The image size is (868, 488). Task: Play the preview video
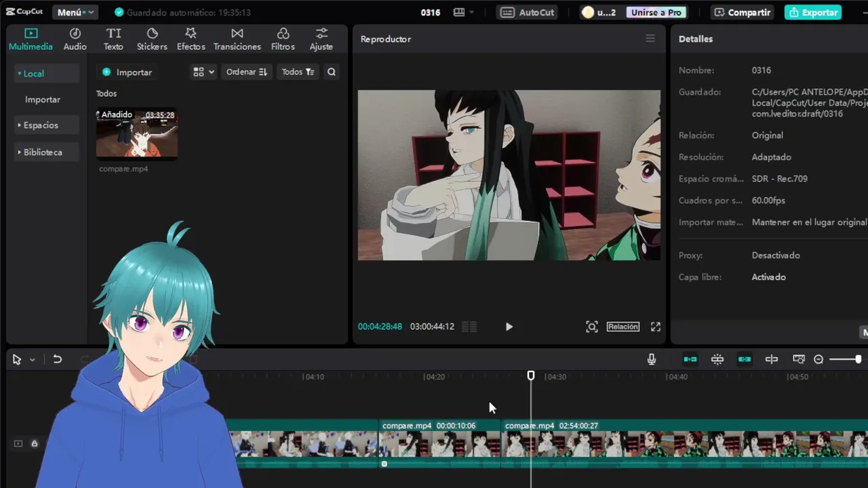509,327
